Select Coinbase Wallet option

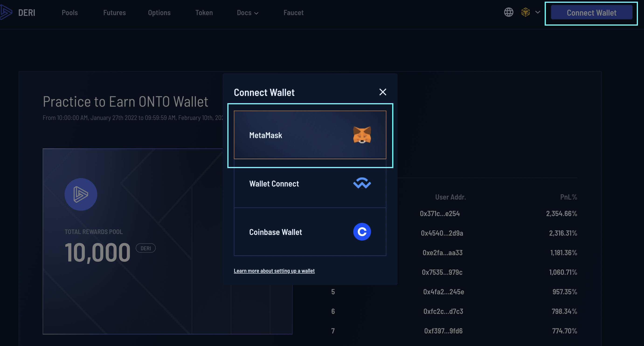310,232
